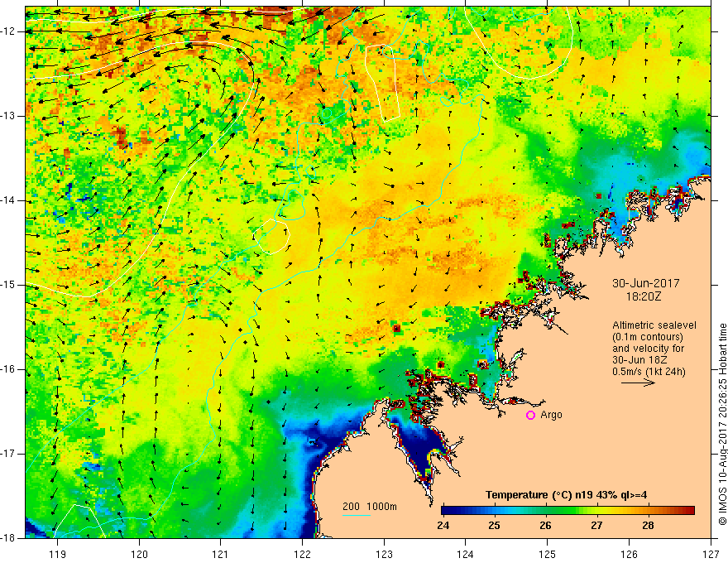Click the Argo label text
728x563 pixels.
[x=551, y=415]
